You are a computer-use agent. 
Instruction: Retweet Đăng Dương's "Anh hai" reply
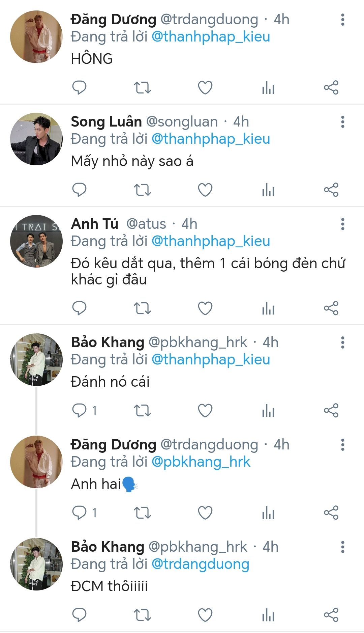coord(142,513)
